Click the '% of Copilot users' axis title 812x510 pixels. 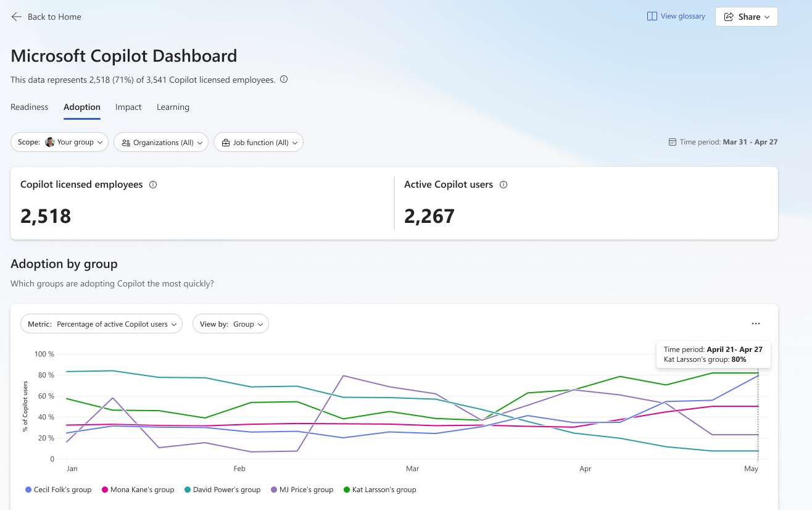pos(25,406)
